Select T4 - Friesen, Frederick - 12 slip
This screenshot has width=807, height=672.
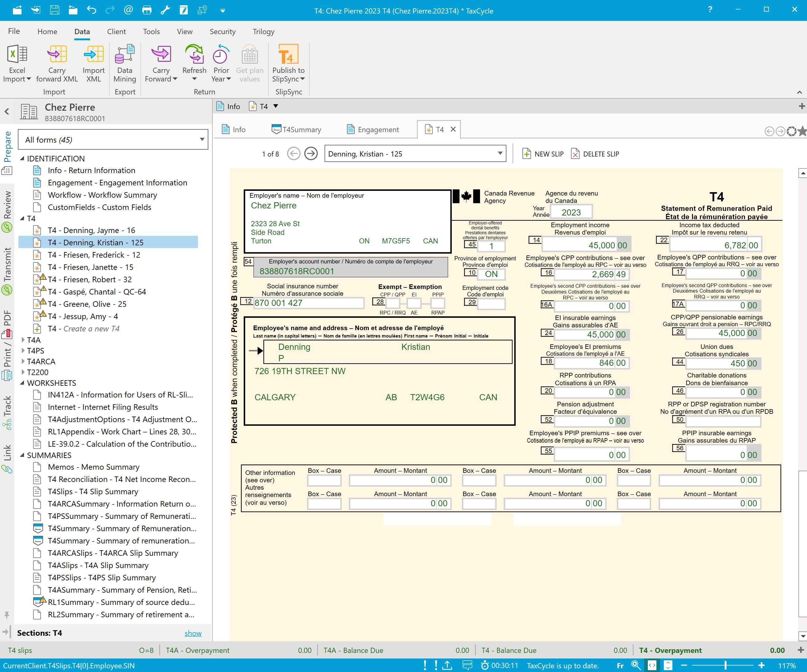[x=94, y=255]
